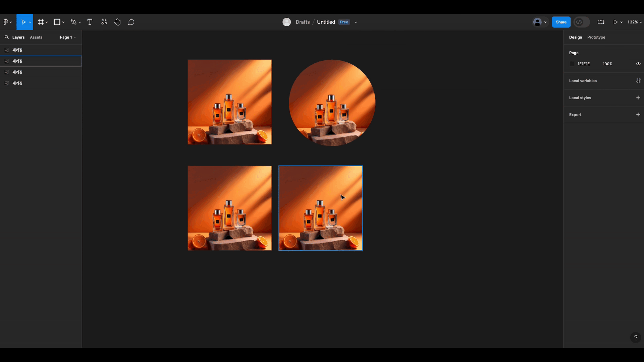Select the Text tool
The image size is (644, 362).
(x=90, y=22)
